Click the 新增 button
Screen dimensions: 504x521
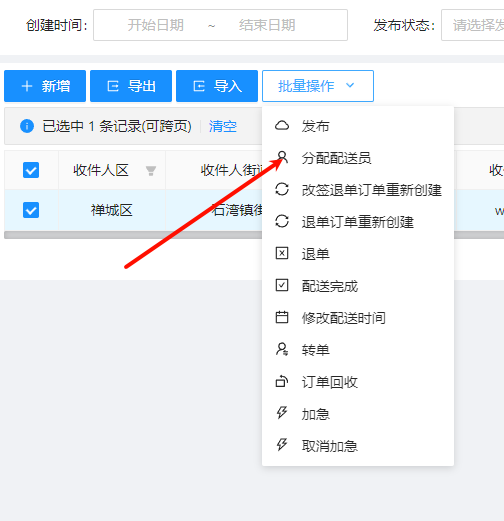[45, 86]
